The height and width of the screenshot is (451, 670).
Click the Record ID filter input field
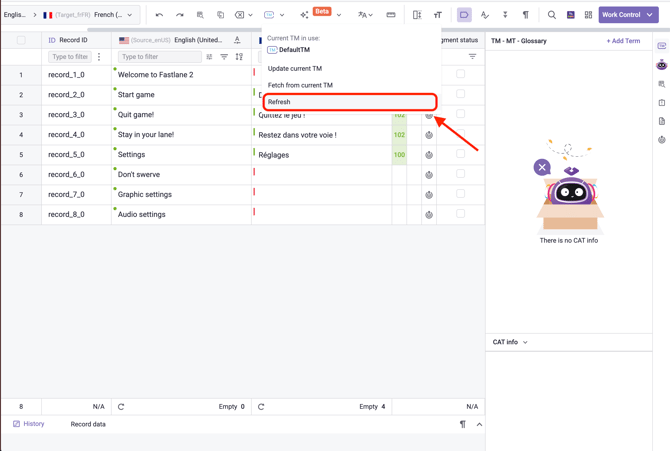[69, 57]
